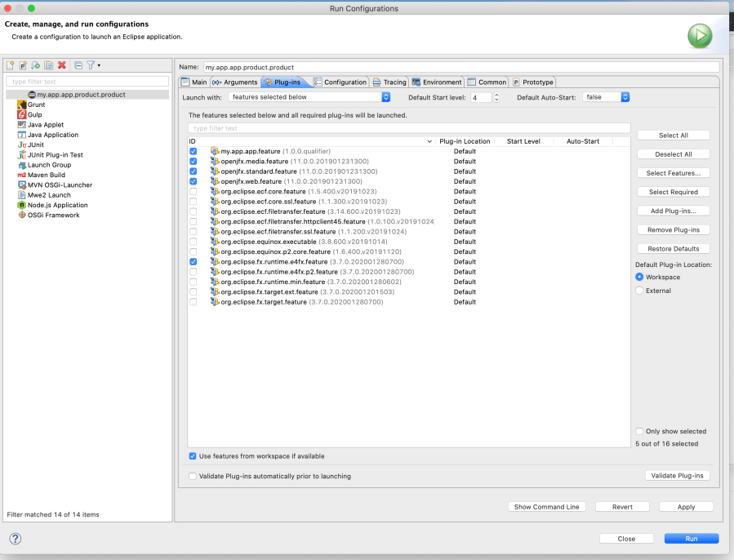
Task: Open the Default Auto-Start dropdown
Action: coord(606,97)
